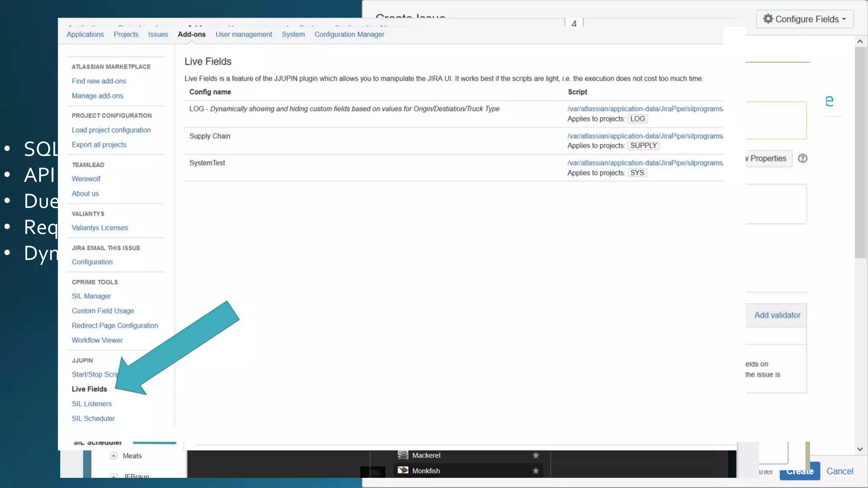Click the help question mark icon
This screenshot has width=868, height=488.
click(802, 158)
